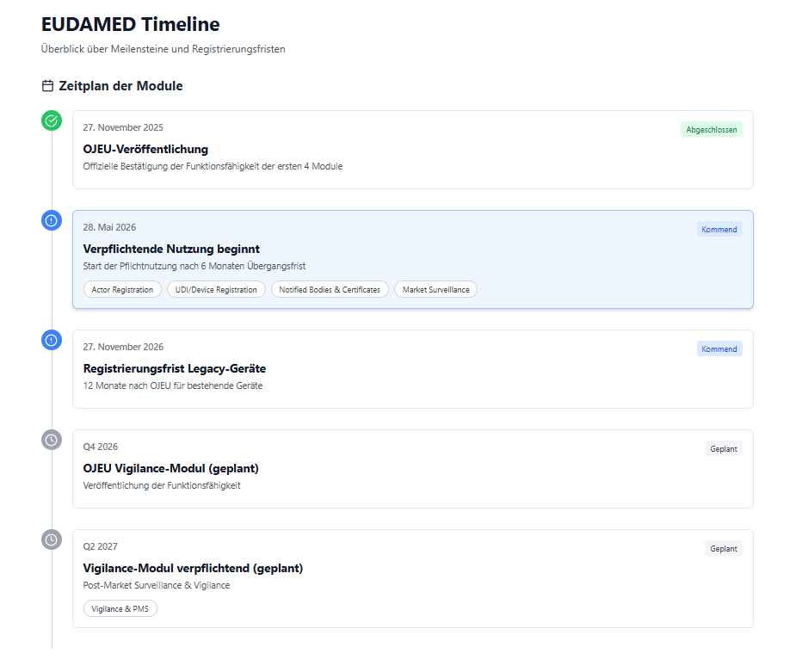The image size is (802, 672).
Task: Click the Kommend badge on Verpflichtende Nutzung card
Action: tap(719, 230)
